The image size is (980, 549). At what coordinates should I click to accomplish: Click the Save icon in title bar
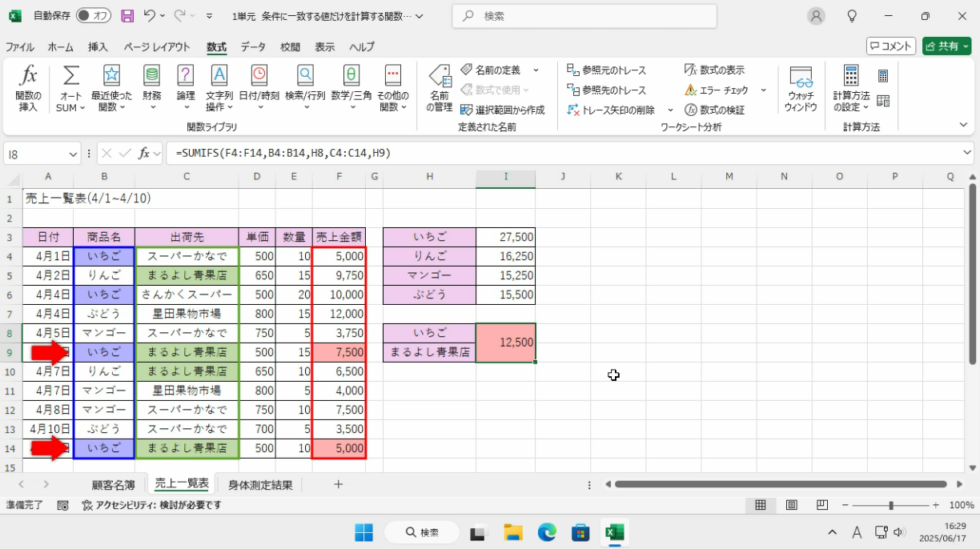tap(127, 16)
